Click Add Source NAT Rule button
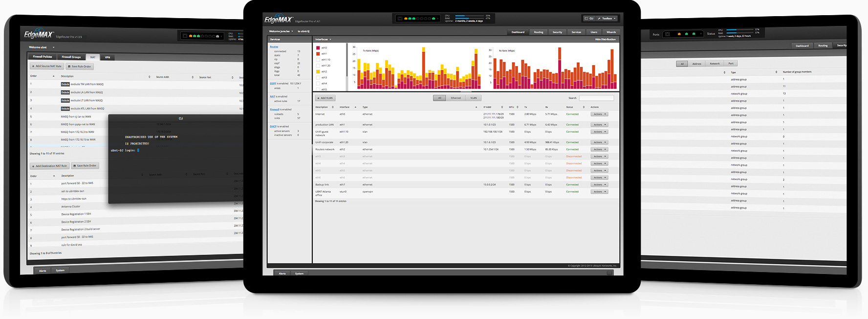Screen dimensions: 868x319 [47, 66]
